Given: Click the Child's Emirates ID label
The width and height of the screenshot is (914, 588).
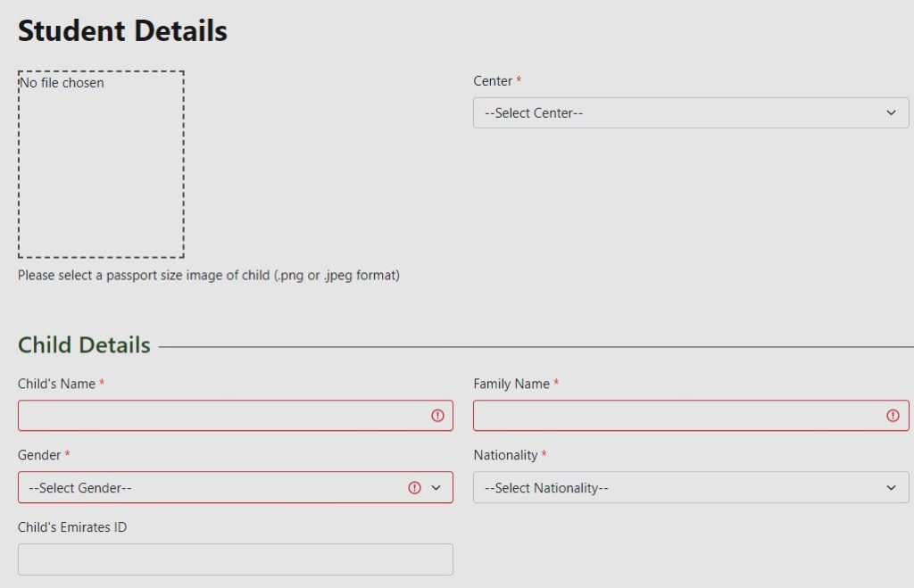Looking at the screenshot, I should click(72, 527).
